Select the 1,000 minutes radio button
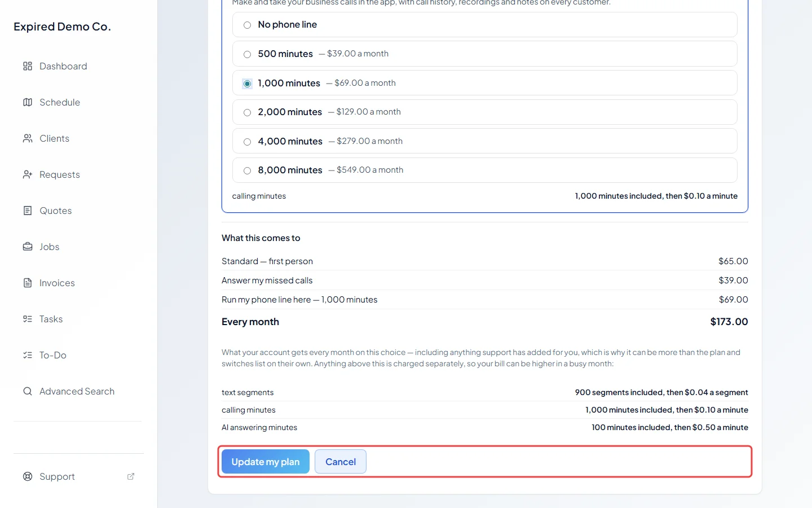The image size is (812, 508). click(247, 84)
